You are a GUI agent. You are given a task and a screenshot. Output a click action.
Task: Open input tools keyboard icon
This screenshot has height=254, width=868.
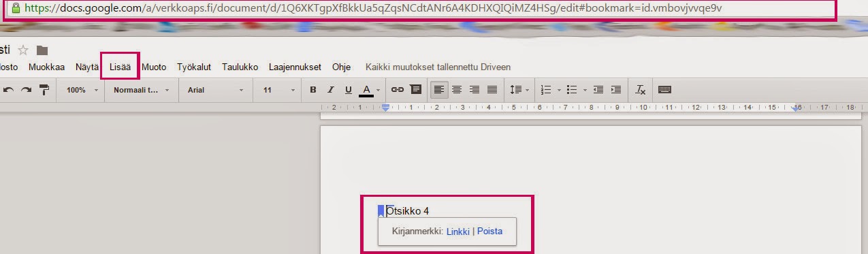point(665,90)
